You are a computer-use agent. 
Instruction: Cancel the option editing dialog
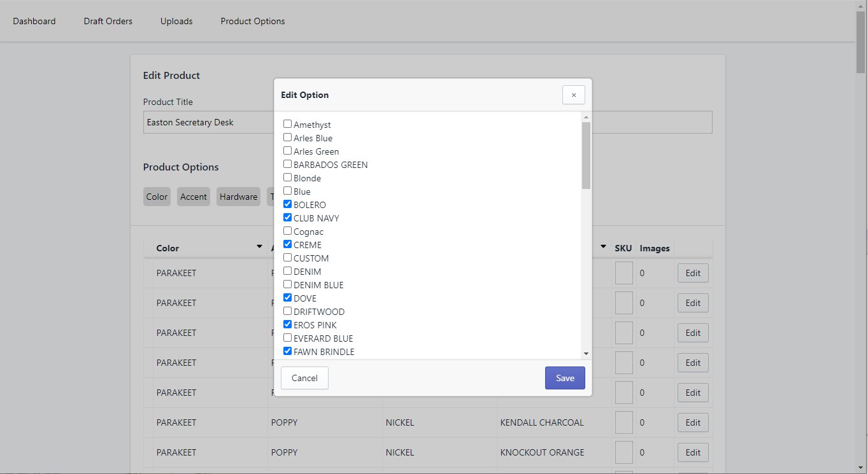click(x=304, y=378)
